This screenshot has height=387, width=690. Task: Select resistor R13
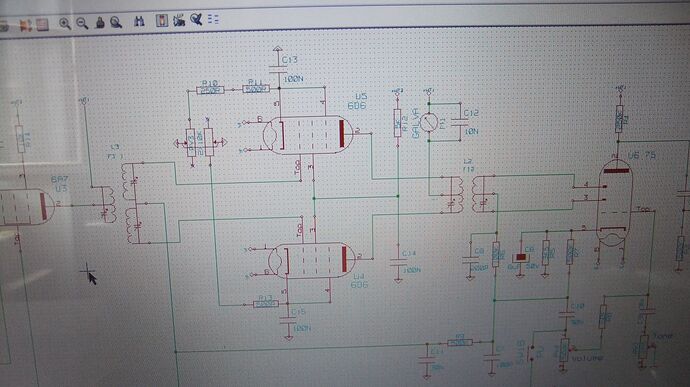tap(266, 304)
